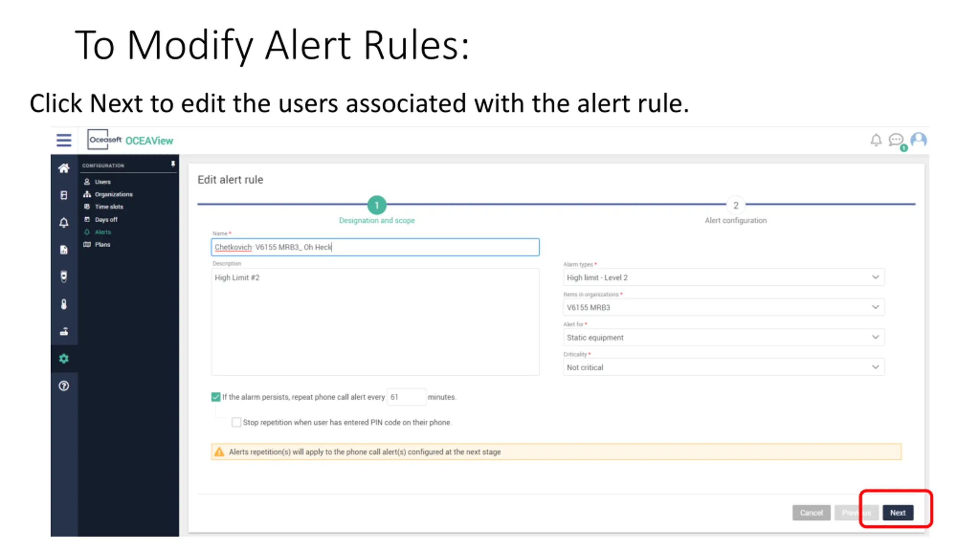The width and height of the screenshot is (980, 551).
Task: Open the hamburger menu icon
Action: [64, 140]
